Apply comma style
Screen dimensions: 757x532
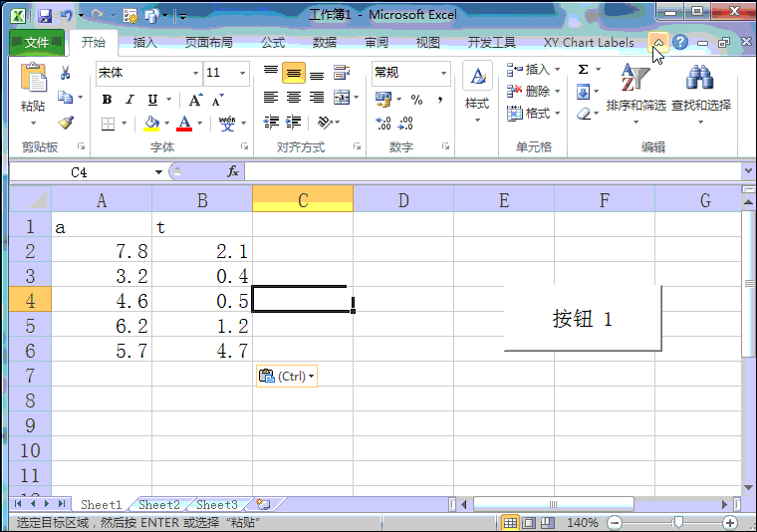click(x=440, y=100)
